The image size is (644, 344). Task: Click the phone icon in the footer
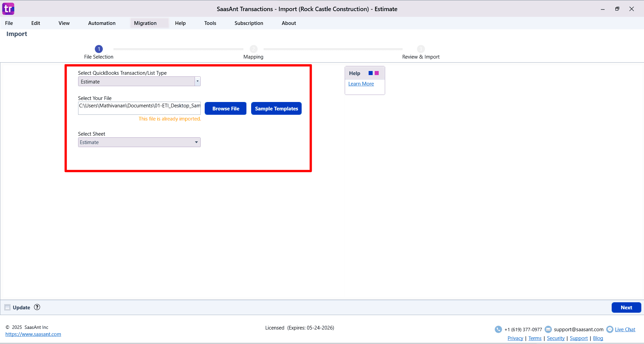click(x=498, y=329)
